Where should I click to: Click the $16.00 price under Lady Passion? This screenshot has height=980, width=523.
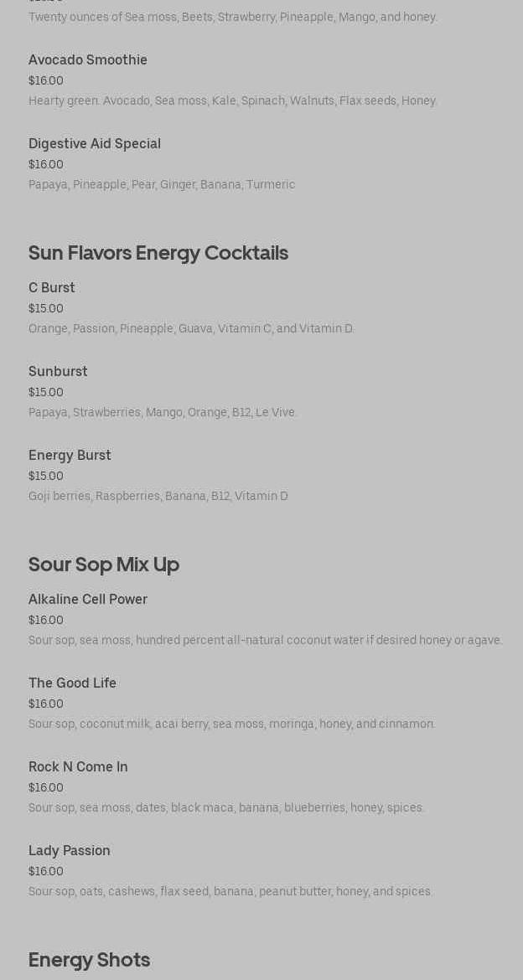pyautogui.click(x=46, y=871)
